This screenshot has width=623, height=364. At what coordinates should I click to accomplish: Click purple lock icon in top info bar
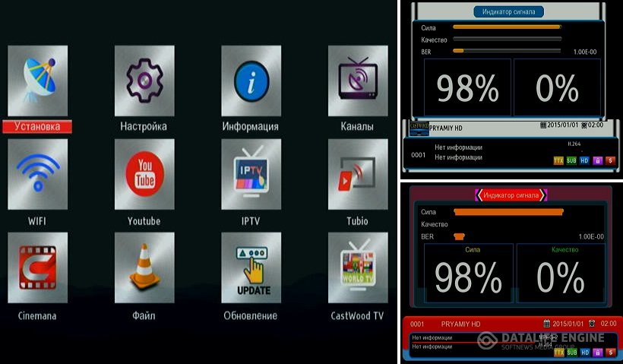coord(597,160)
